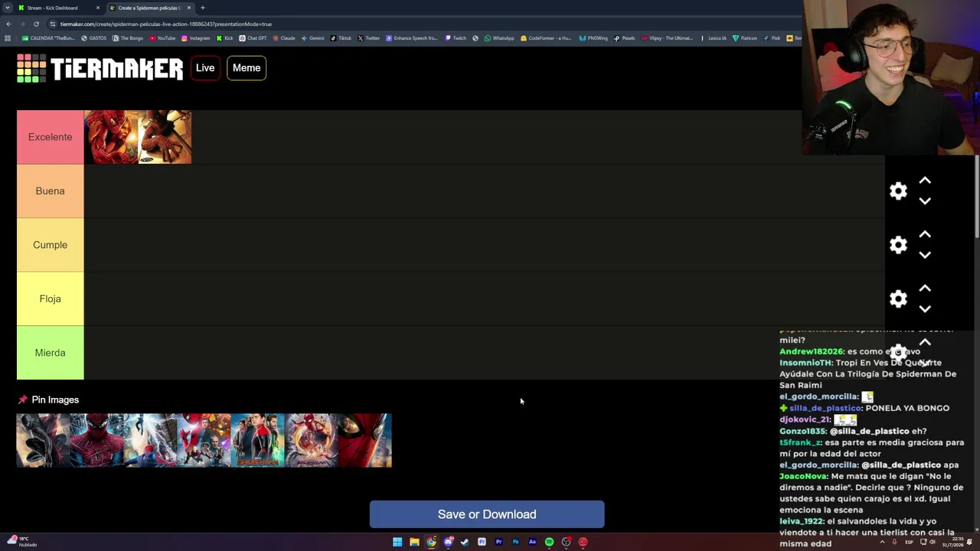Open the Tiktok bookmark
This screenshot has width=980, height=551.
(341, 38)
